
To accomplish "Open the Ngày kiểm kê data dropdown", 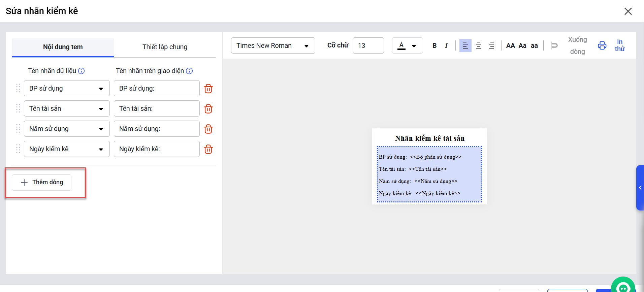I will pos(67,149).
